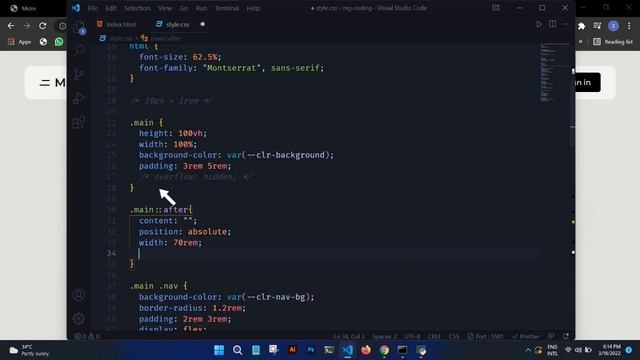
Task: Open the Run menu
Action: [201, 8]
